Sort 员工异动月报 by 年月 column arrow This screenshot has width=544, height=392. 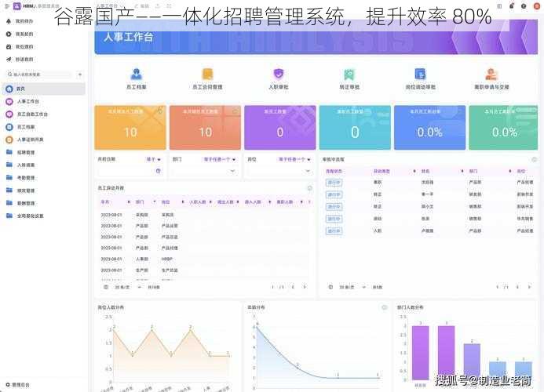point(129,202)
